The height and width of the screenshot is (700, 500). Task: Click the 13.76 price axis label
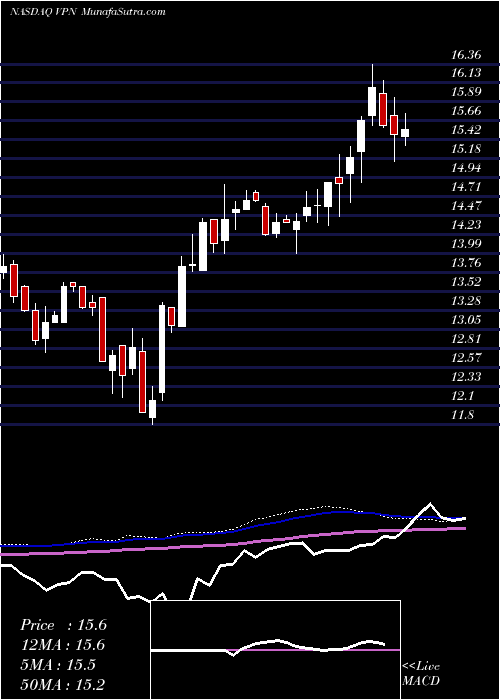pos(466,262)
